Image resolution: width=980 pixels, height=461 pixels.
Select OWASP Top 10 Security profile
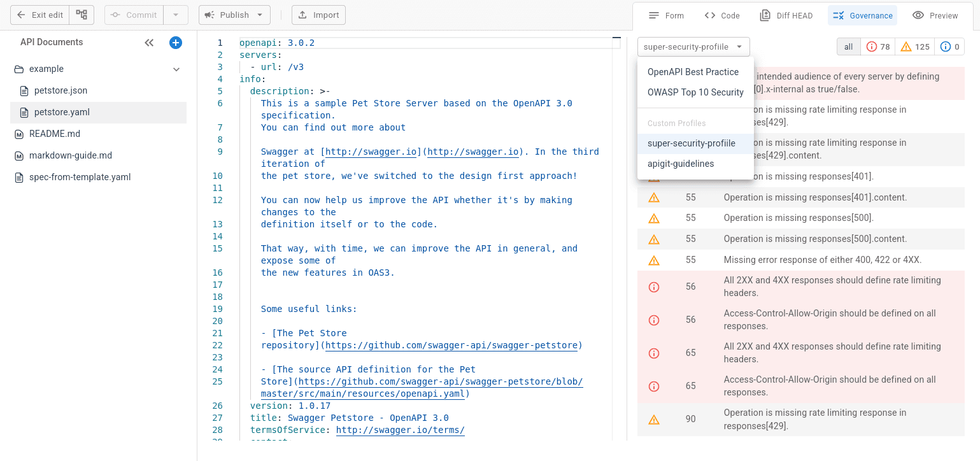click(x=695, y=92)
